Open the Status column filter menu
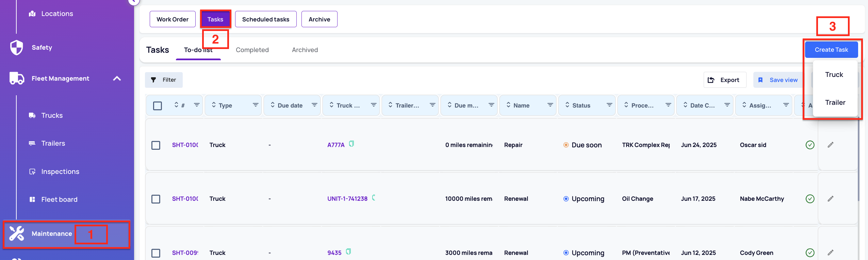 coord(609,105)
